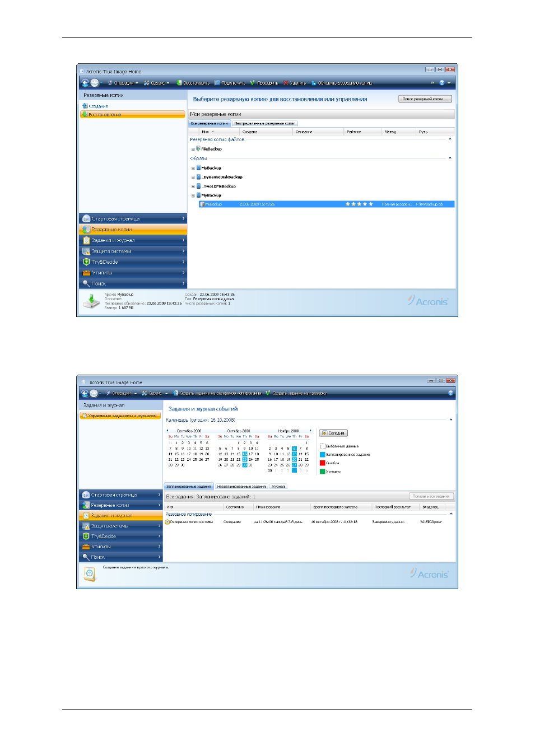Image resolution: width=535 pixels, height=756 pixels.
Task: Open Поиск in first window's navigation
Action: (133, 283)
